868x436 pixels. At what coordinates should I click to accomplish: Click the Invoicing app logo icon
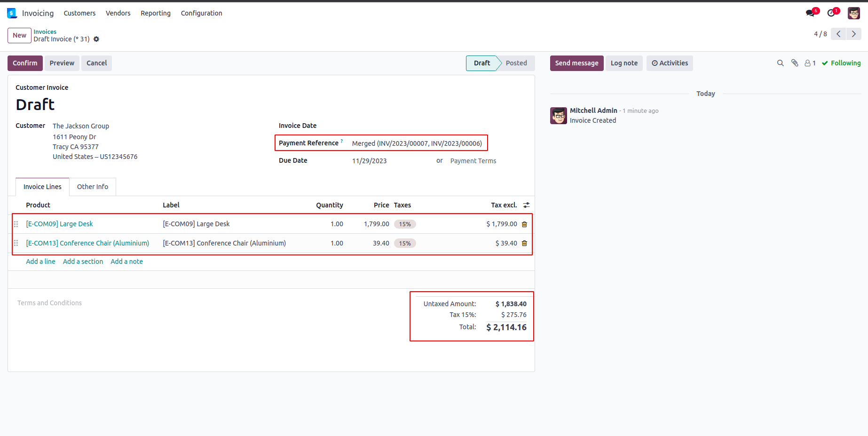12,13
